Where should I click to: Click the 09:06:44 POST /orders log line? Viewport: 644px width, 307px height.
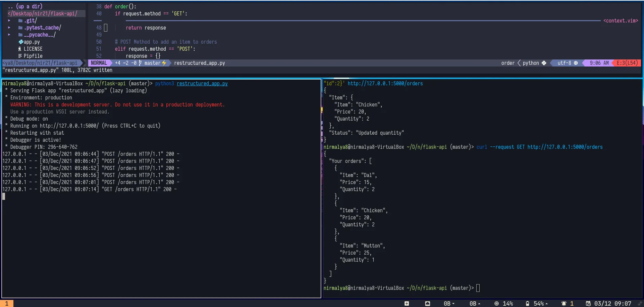point(91,154)
